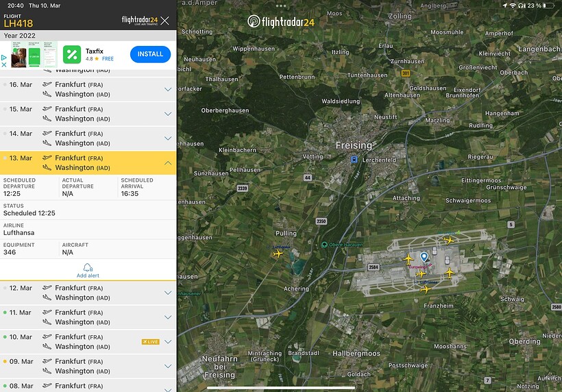The height and width of the screenshot is (392, 562).
Task: Tap the Lufthansa airline entry
Action: coord(88,230)
